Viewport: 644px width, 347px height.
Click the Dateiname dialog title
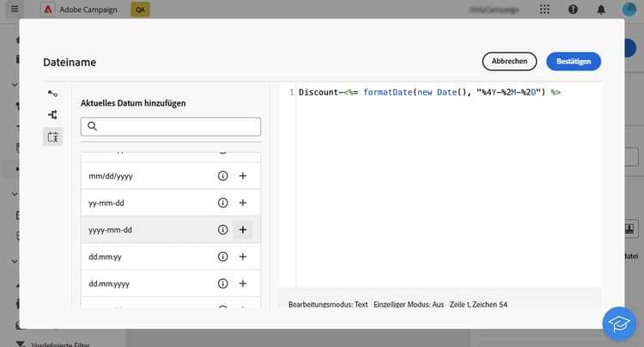coord(70,62)
